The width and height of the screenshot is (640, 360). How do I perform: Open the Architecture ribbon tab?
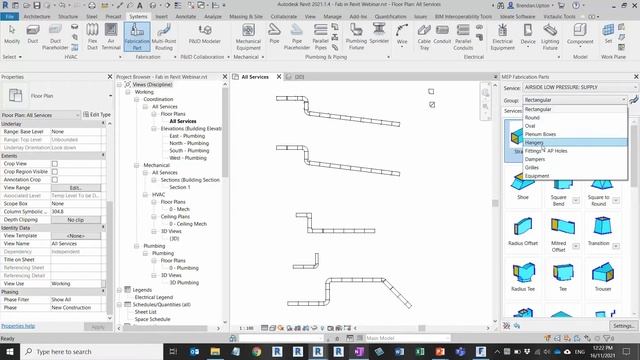[x=37, y=16]
